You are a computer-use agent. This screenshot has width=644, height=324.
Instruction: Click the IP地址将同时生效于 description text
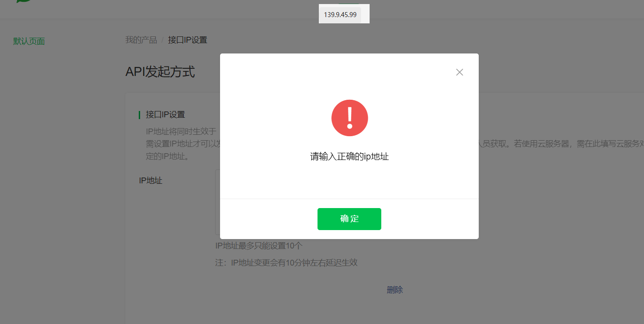(x=181, y=132)
